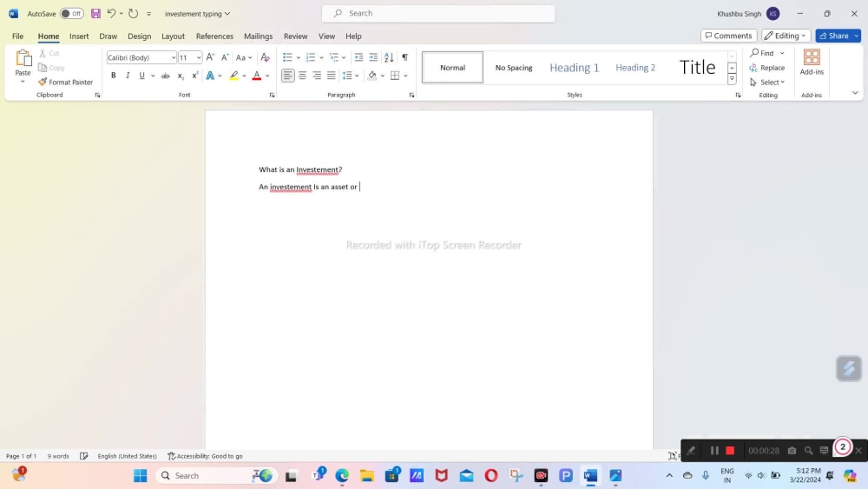Apply underline to text
This screenshot has height=489, width=868.
(x=141, y=76)
